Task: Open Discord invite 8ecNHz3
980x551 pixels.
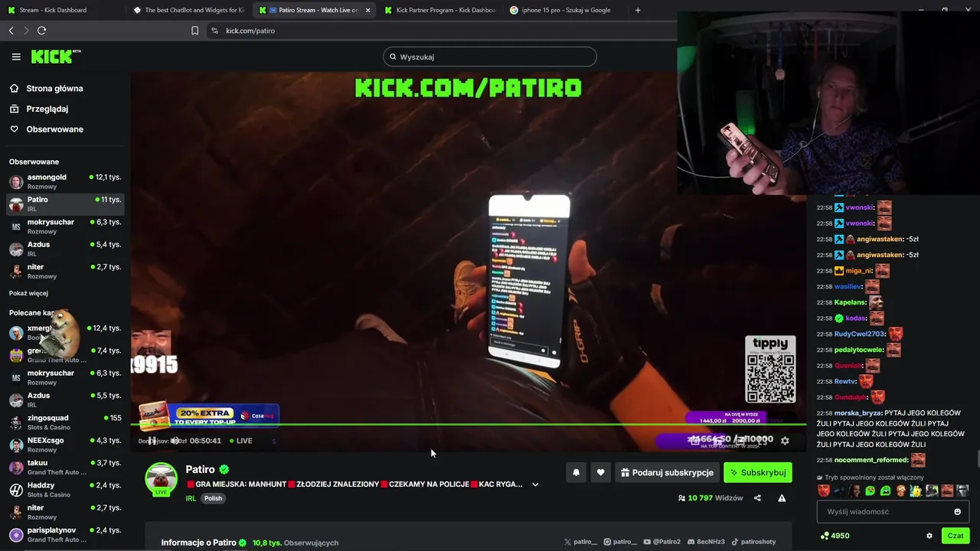Action: pos(706,542)
